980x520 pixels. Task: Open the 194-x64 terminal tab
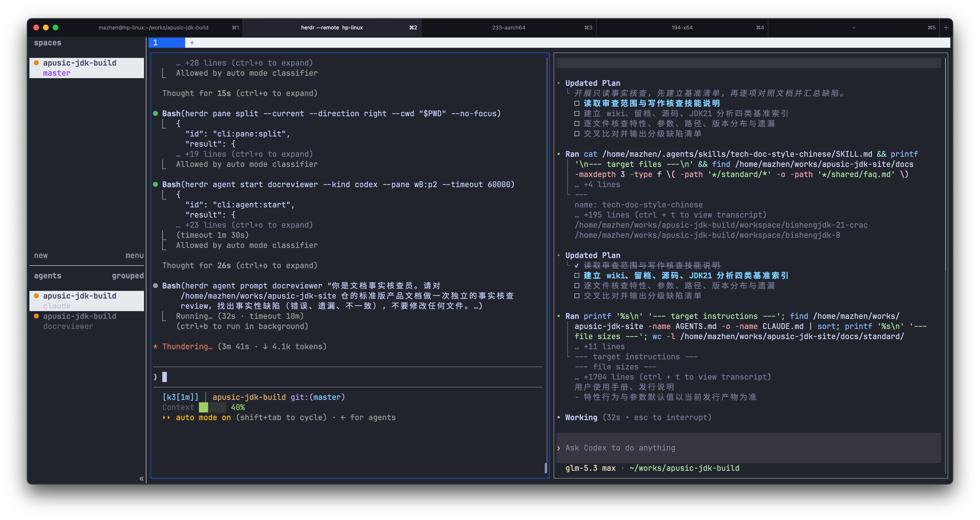682,27
